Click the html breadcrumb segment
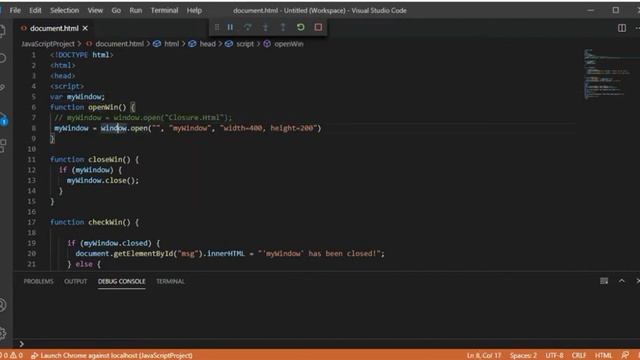Image resolution: width=640 pixels, height=360 pixels. [x=171, y=44]
